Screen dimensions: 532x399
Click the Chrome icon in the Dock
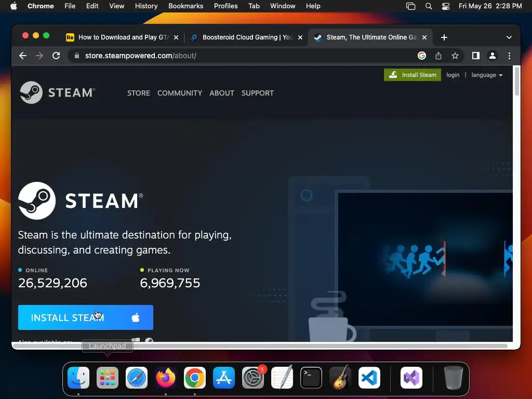click(x=195, y=378)
